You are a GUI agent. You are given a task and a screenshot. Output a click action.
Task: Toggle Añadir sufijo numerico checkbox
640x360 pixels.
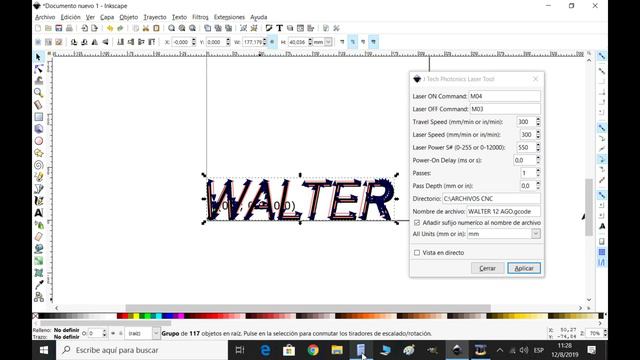(417, 223)
